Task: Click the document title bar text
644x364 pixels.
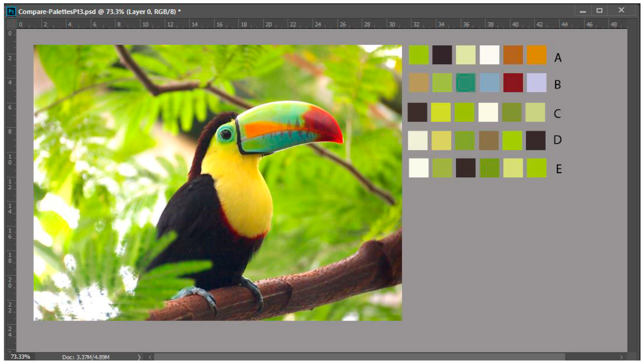Action: click(99, 12)
